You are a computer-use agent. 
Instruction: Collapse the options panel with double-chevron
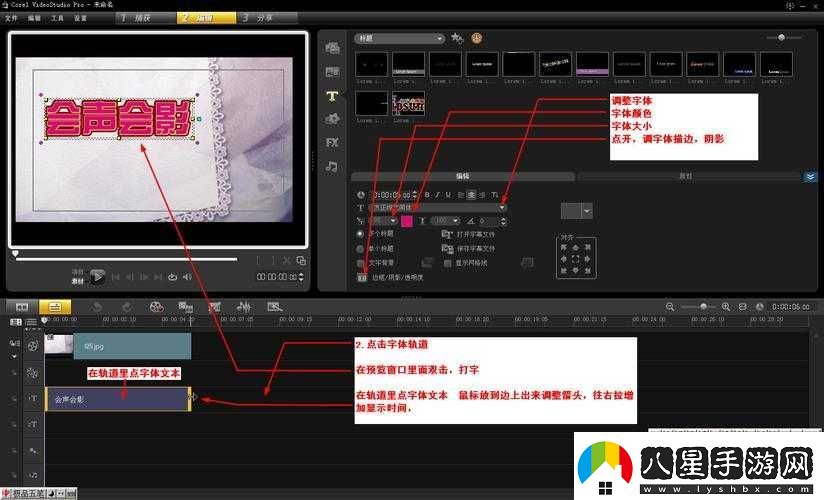(810, 177)
